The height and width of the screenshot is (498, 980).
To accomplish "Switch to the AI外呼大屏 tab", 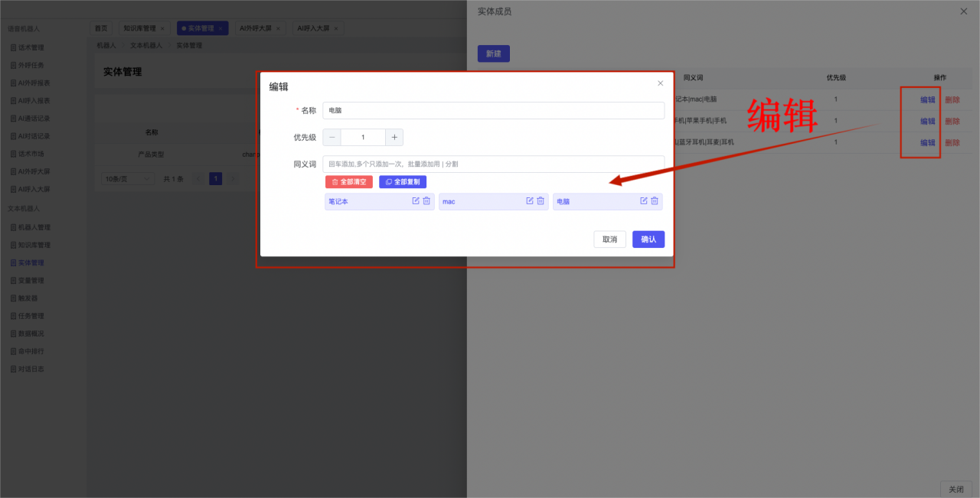I will (x=256, y=28).
